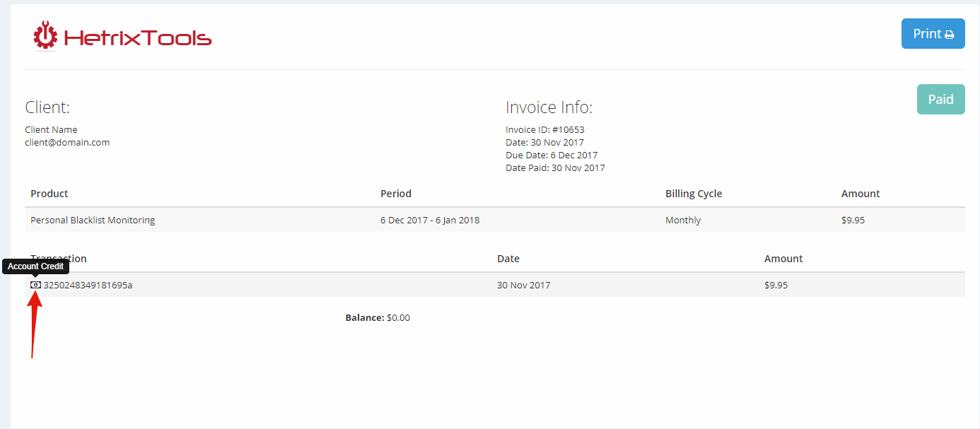Viewport: 980px width, 429px height.
Task: Click the $9.95 amount in the product row
Action: [x=853, y=220]
